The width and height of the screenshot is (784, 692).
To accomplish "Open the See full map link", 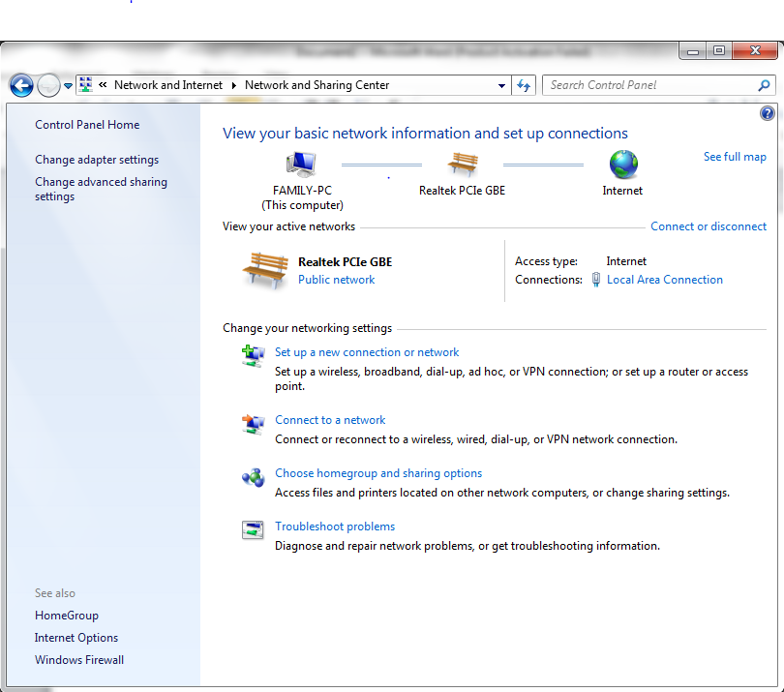I will [x=735, y=156].
